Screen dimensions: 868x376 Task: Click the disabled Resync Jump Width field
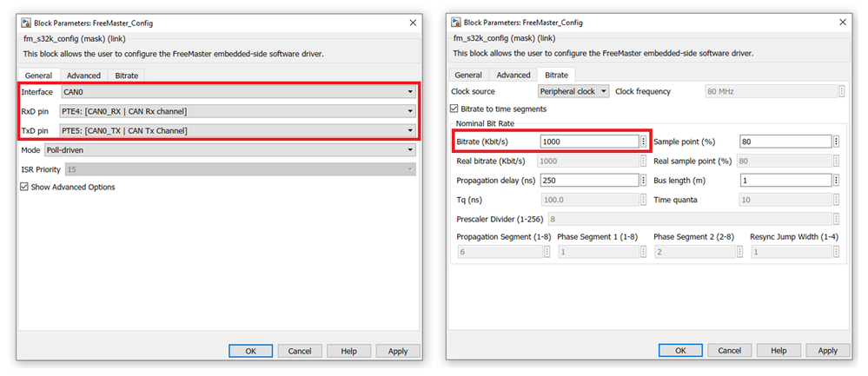(791, 252)
